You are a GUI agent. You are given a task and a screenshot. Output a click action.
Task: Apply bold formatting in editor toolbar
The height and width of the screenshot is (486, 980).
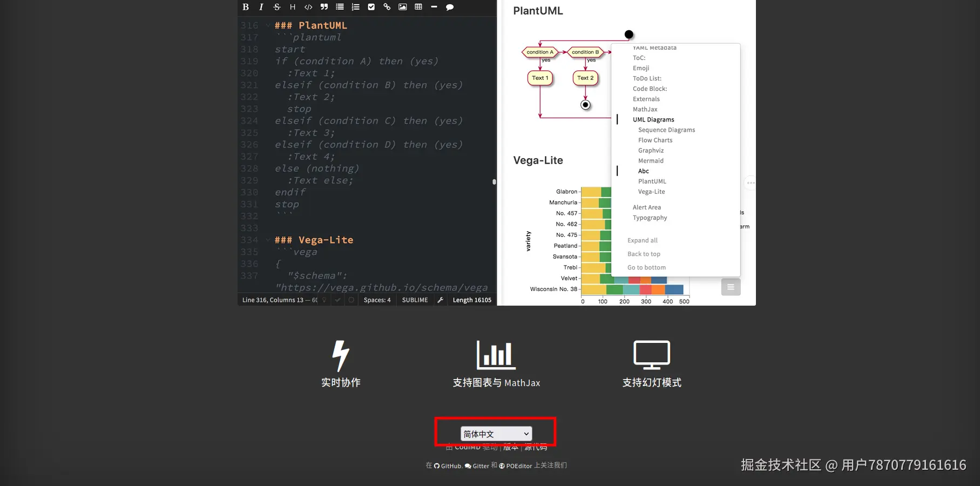click(246, 7)
